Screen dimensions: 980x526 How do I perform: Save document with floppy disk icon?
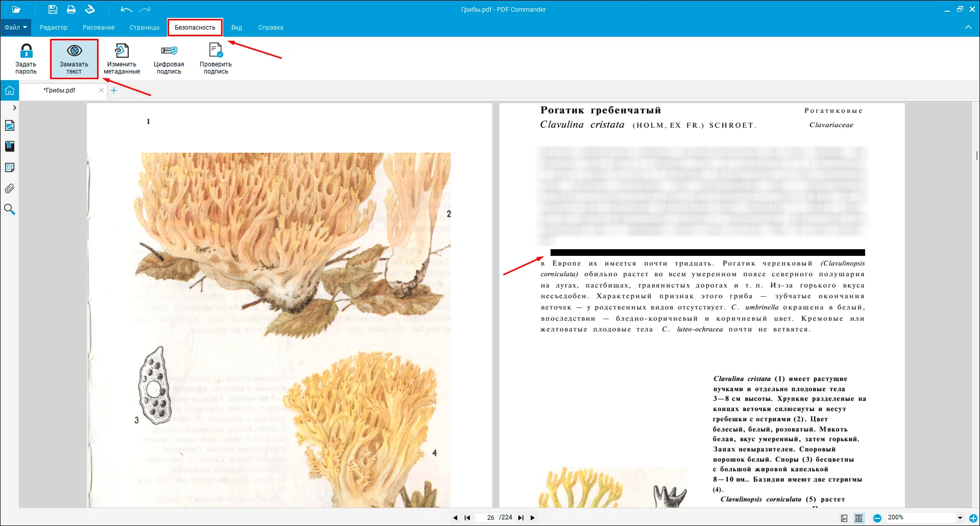point(53,9)
